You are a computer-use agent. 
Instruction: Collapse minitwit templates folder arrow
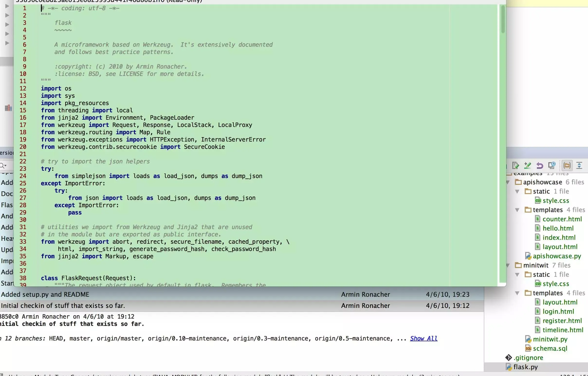coord(517,293)
